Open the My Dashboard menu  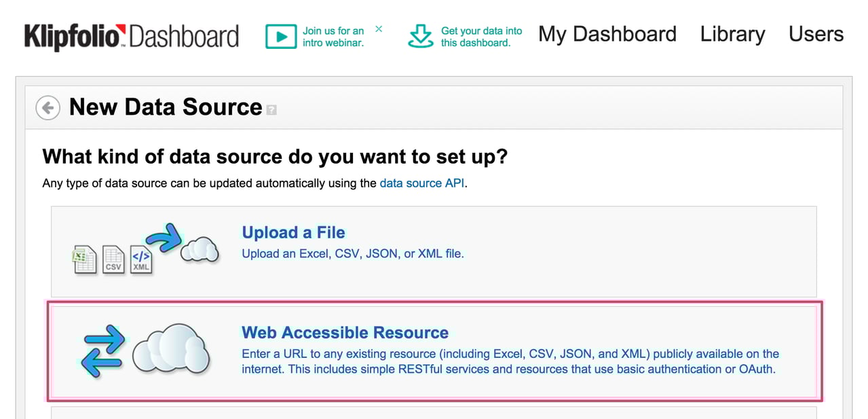coord(607,34)
